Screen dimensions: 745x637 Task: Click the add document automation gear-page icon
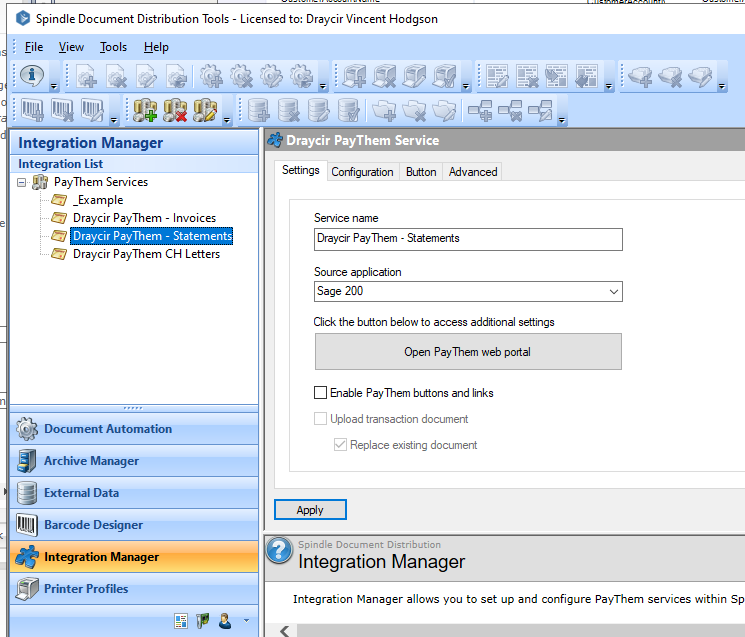86,76
